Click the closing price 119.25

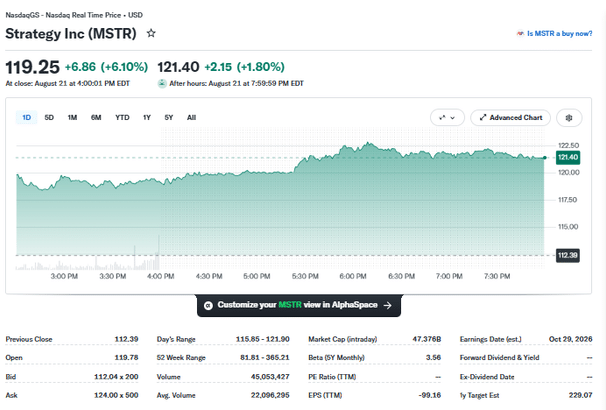point(32,67)
